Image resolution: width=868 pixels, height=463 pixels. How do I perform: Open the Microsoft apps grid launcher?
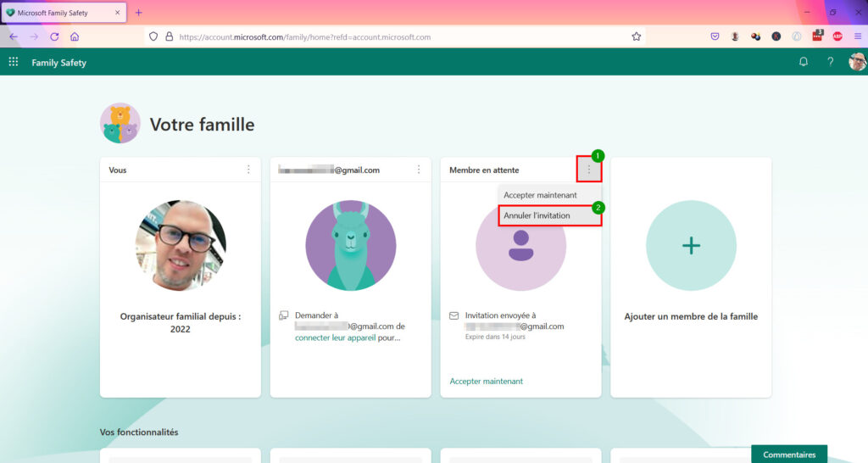(x=14, y=62)
